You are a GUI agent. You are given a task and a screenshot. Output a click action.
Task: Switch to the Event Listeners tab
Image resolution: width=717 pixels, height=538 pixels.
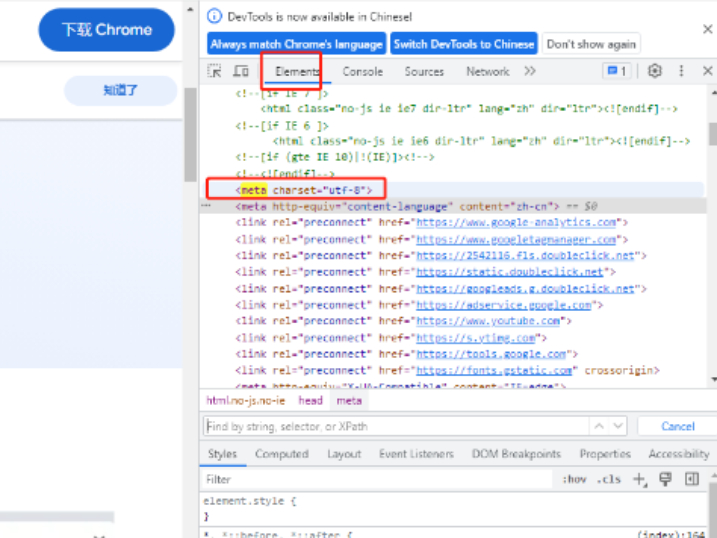click(416, 454)
